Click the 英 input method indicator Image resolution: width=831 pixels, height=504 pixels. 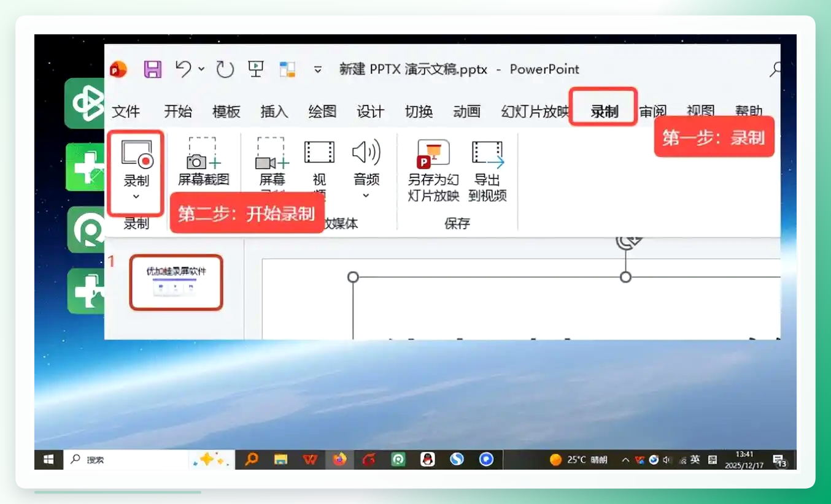click(x=695, y=459)
